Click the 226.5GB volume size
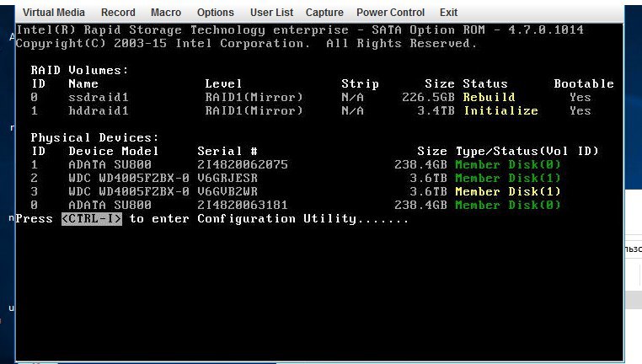The height and width of the screenshot is (364, 642). tap(428, 98)
